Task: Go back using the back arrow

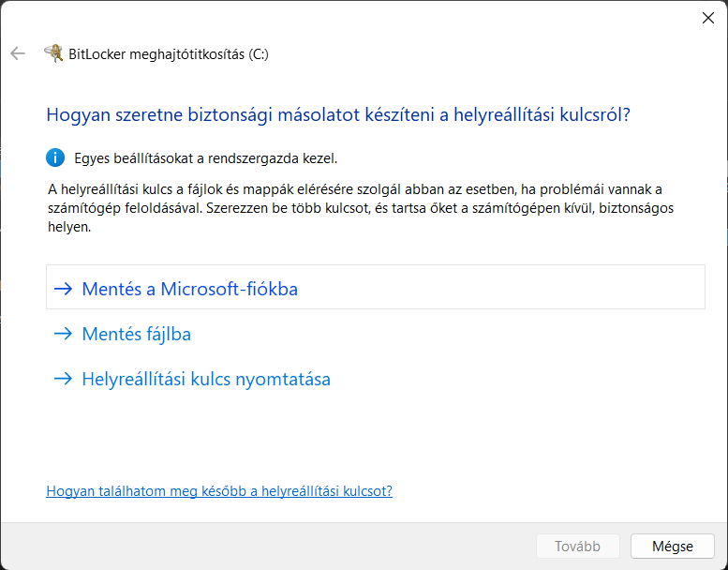Action: [x=18, y=53]
